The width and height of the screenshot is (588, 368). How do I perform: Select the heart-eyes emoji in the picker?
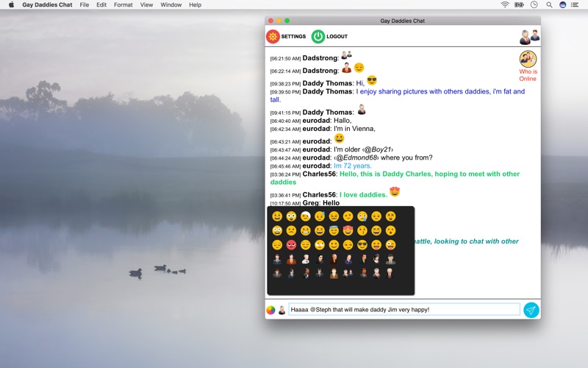click(x=348, y=230)
